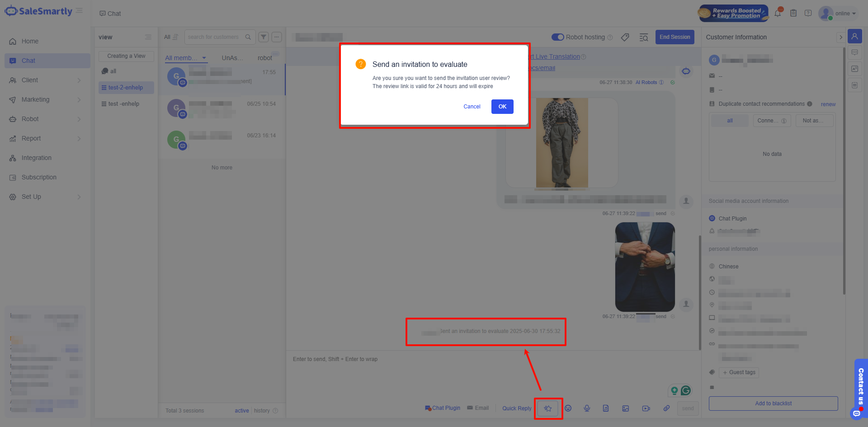Switch to history sessions
The width and height of the screenshot is (868, 427).
click(x=262, y=411)
